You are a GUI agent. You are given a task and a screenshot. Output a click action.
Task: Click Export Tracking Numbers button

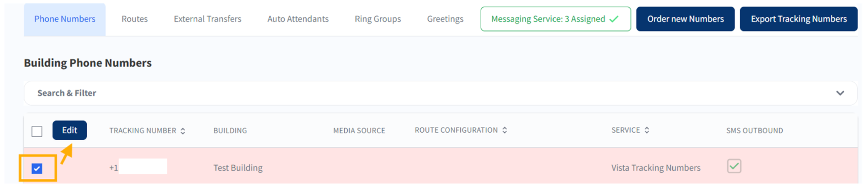[x=799, y=19]
